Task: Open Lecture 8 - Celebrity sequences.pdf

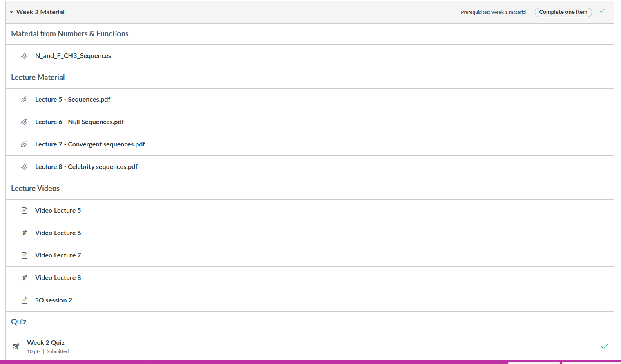Action: click(86, 167)
